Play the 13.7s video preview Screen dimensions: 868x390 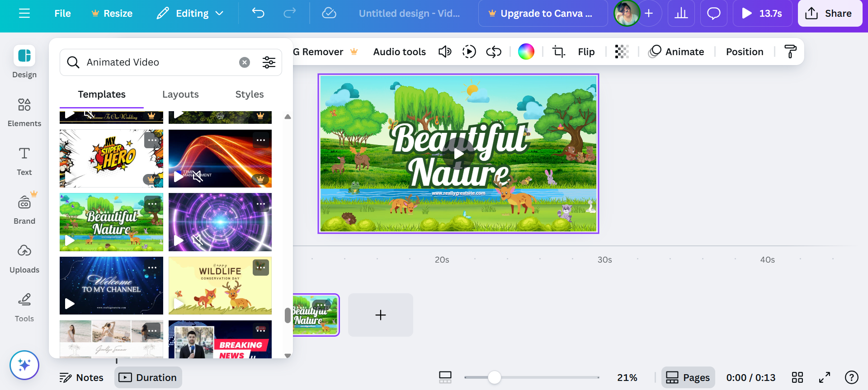pos(762,14)
